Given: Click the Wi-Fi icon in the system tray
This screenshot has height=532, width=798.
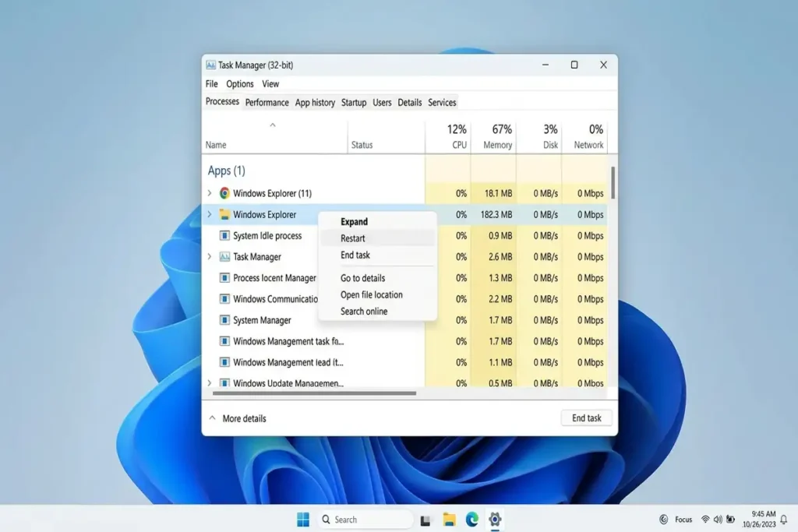Looking at the screenshot, I should (x=705, y=520).
